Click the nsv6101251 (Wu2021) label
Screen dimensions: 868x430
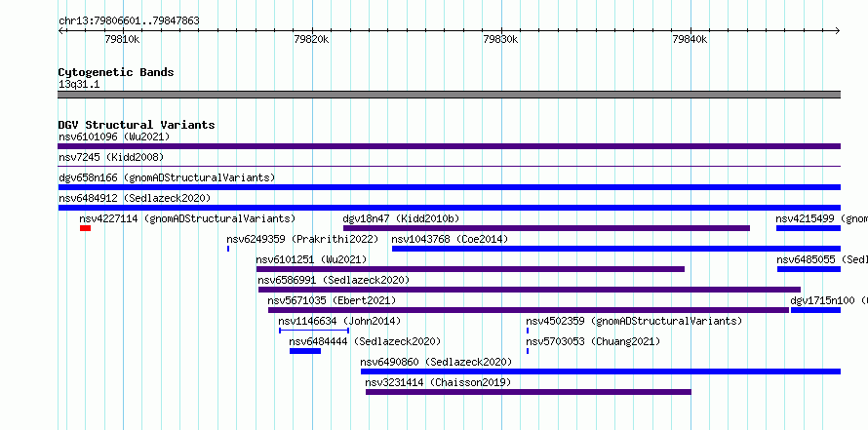point(312,259)
